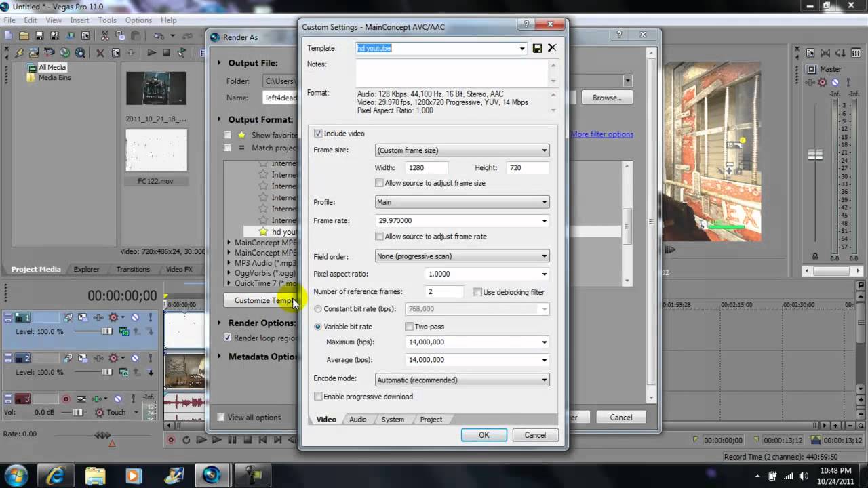This screenshot has width=868, height=488.
Task: Click red X Remove media icon in Project Media toolbar
Action: (100, 52)
